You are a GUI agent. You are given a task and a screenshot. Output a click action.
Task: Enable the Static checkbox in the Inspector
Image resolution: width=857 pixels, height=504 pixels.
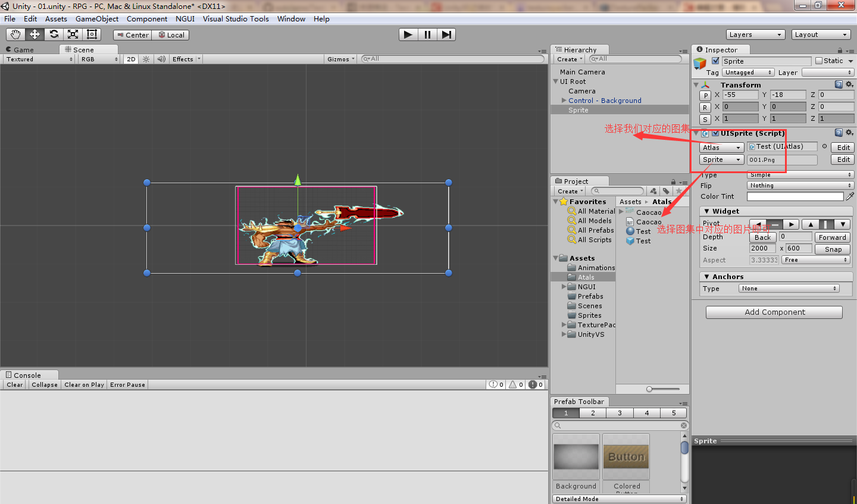819,61
